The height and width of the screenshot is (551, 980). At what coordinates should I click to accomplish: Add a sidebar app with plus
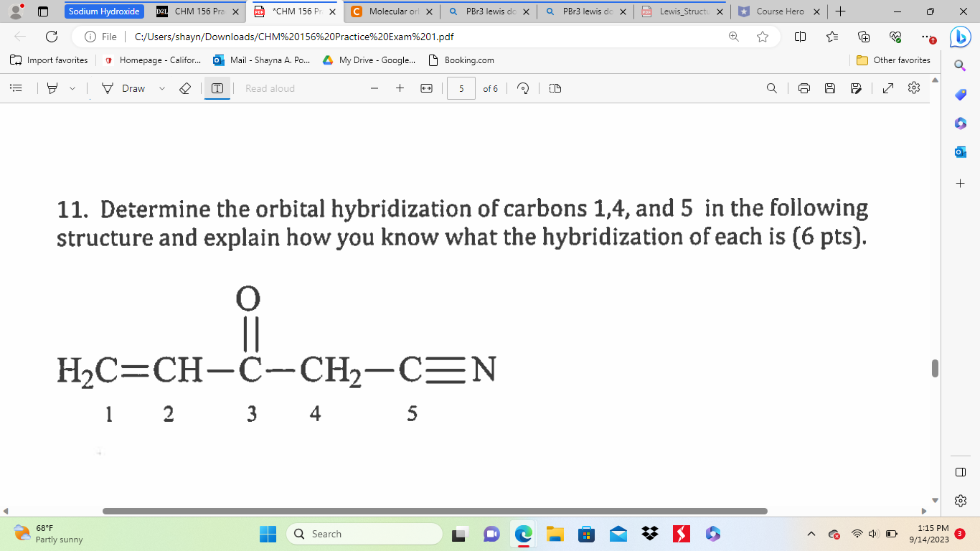(961, 184)
